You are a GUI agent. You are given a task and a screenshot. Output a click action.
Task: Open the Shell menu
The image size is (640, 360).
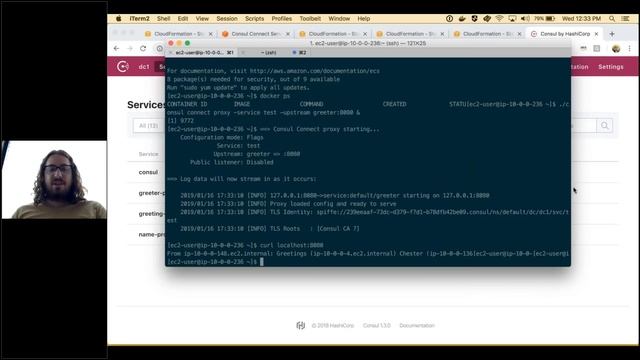click(163, 18)
